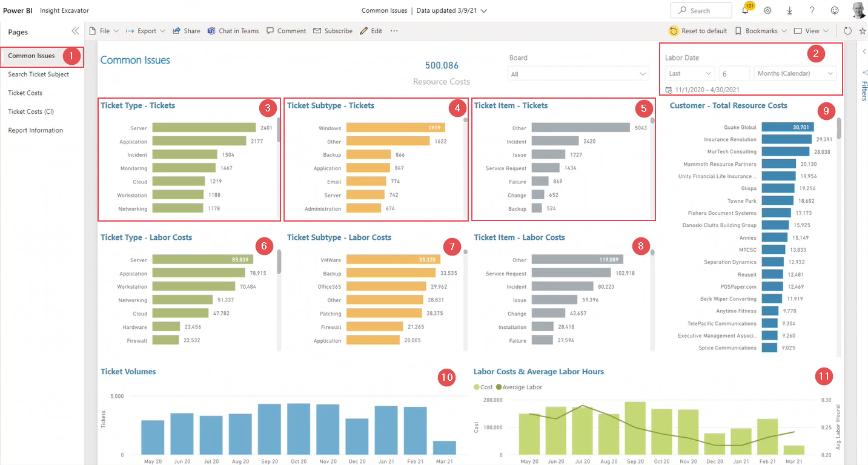Click the Search box

click(x=701, y=10)
